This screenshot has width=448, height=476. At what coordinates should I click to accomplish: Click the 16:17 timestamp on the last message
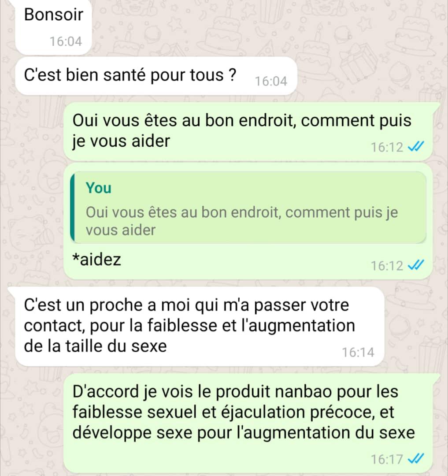(x=387, y=459)
